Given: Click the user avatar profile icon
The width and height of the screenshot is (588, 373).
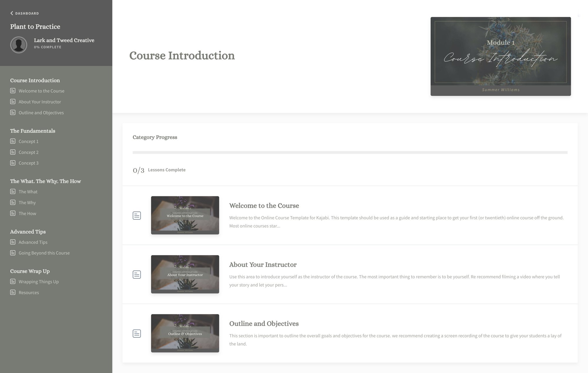Looking at the screenshot, I should tap(19, 45).
